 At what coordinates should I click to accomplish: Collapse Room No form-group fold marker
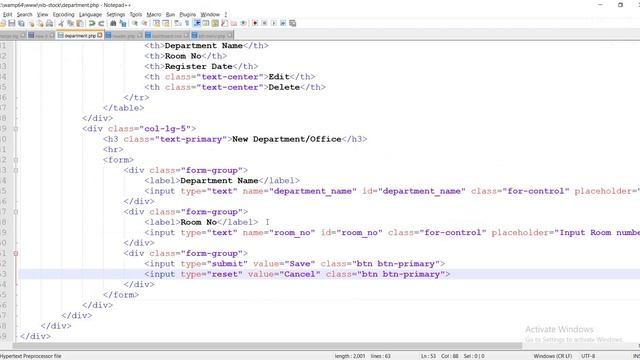16,212
